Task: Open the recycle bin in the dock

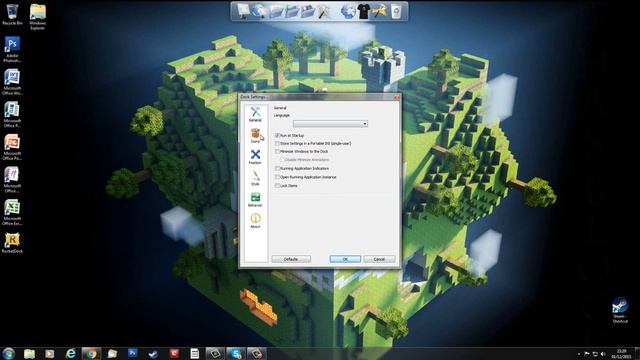Action: pyautogui.click(x=396, y=11)
